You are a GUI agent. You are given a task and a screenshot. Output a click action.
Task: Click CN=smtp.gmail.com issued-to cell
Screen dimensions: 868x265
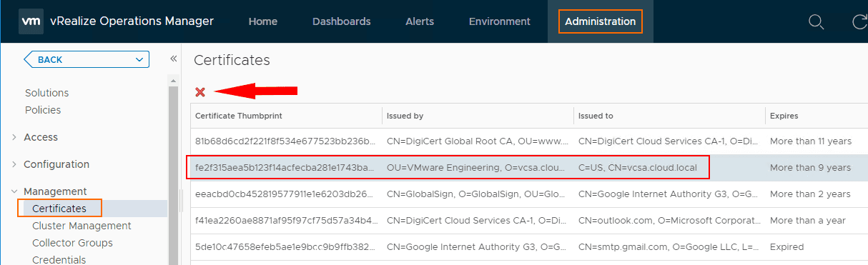pyautogui.click(x=669, y=246)
